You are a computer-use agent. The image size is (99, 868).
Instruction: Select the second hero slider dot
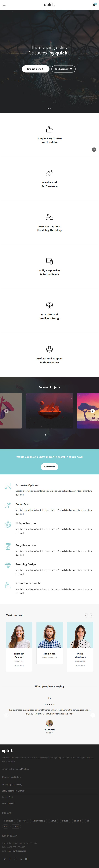(x=51, y=109)
